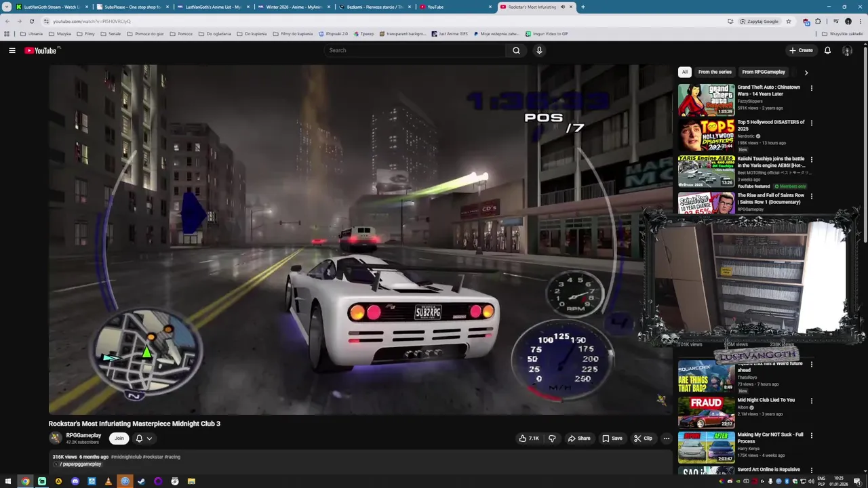868x488 pixels.
Task: Mute the Rockstar's Most Infuriating tab audio
Action: click(x=563, y=7)
